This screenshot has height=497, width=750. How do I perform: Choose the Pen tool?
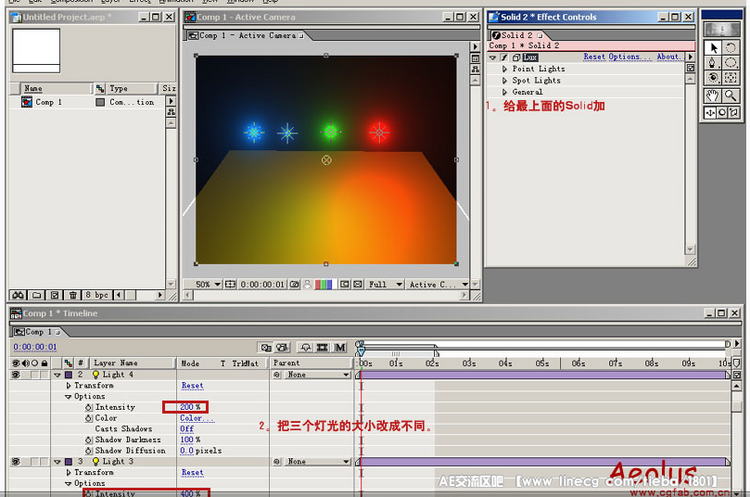(713, 63)
